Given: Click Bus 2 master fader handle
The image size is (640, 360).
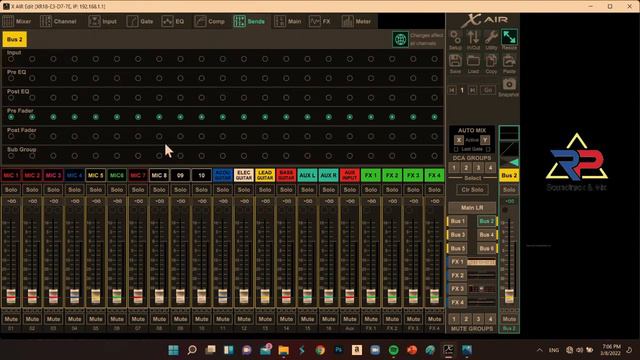Looking at the screenshot, I should [509, 296].
